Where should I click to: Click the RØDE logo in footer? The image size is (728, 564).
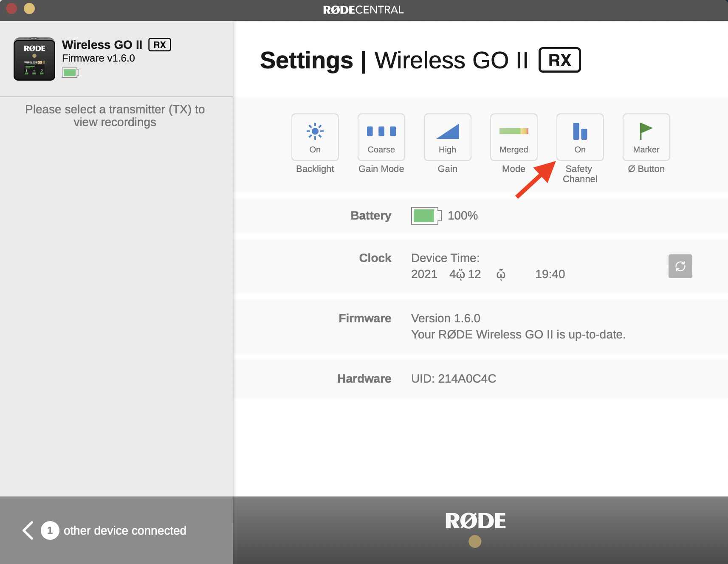pyautogui.click(x=475, y=521)
